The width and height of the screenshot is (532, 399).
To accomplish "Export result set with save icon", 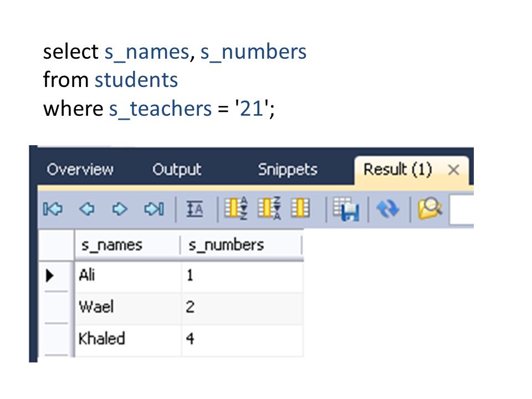I will coord(346,209).
